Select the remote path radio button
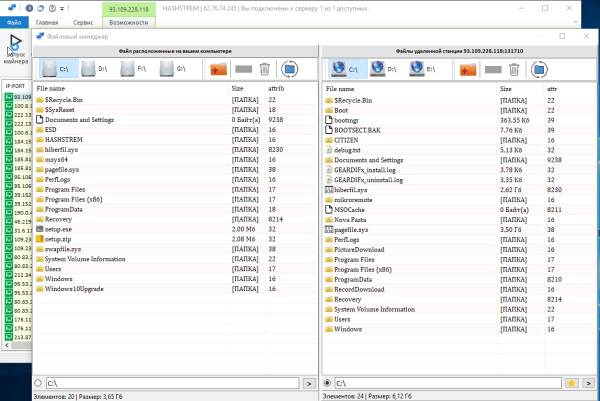 coord(327,382)
